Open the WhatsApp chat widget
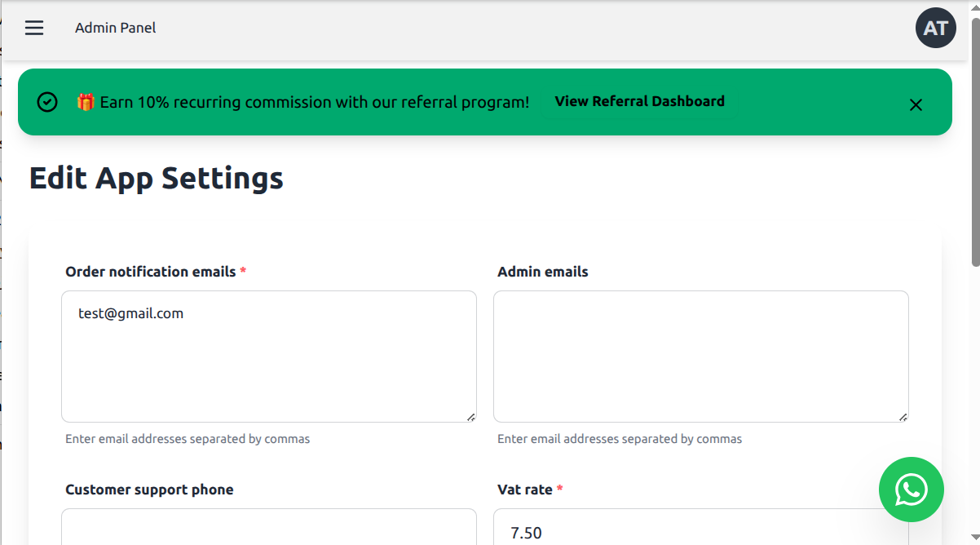980x545 pixels. 911,490
